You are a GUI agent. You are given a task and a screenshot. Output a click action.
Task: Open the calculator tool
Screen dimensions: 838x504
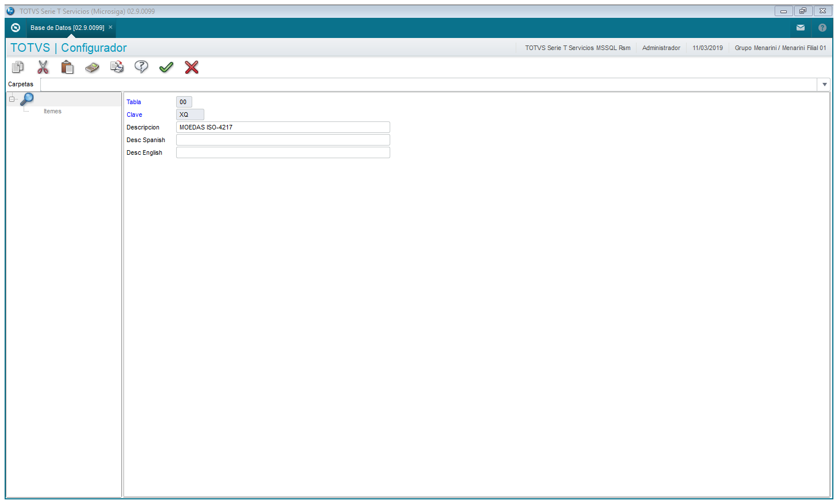point(92,68)
